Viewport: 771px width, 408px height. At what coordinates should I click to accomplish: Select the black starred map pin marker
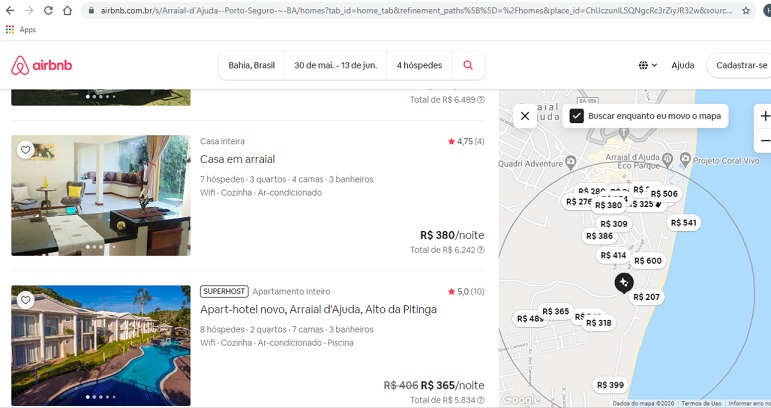pyautogui.click(x=624, y=283)
